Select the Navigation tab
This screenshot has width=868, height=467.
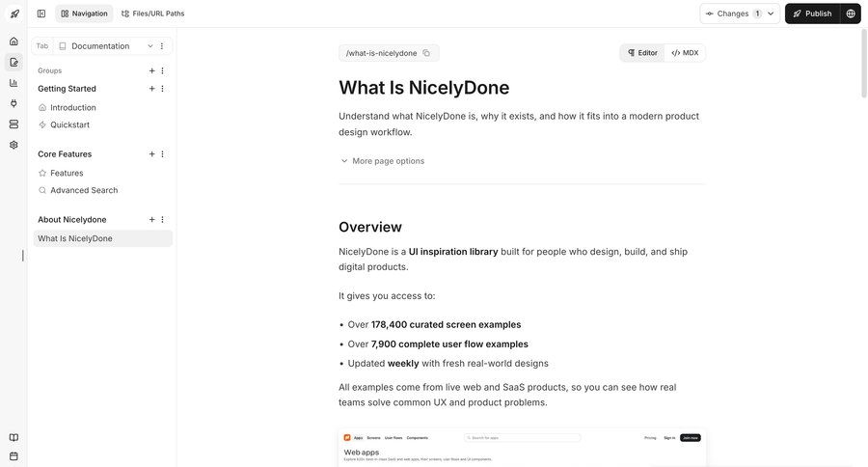[x=84, y=14]
